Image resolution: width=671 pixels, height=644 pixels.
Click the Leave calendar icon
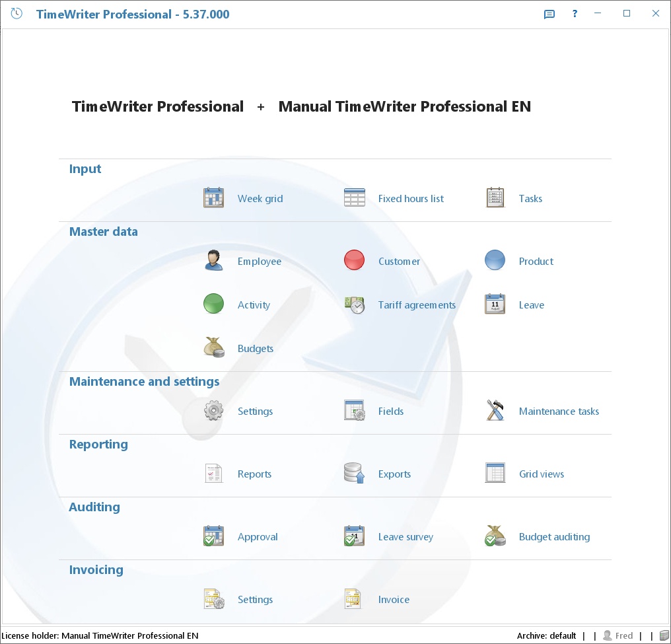coord(495,304)
